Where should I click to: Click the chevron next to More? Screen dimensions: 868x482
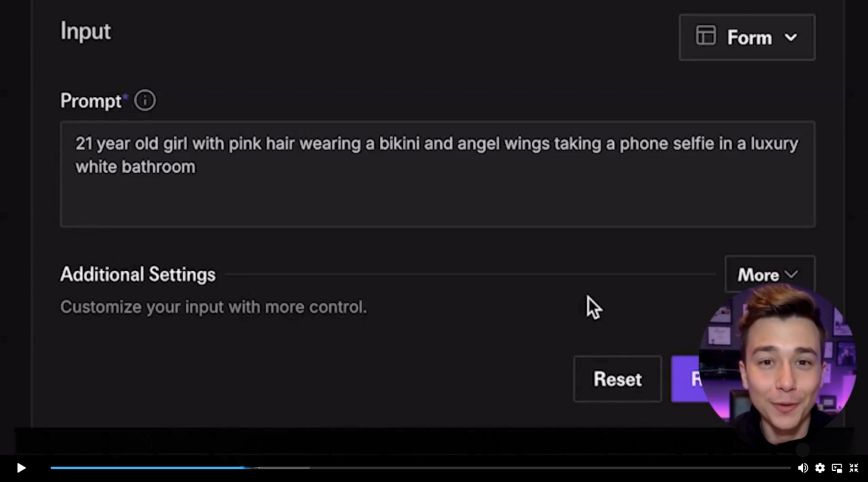[x=792, y=275]
